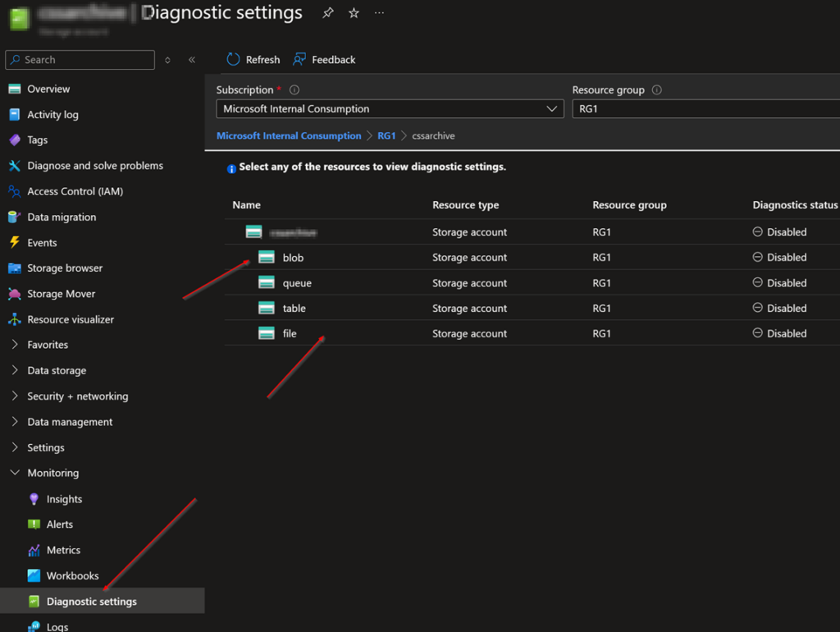Click the Subscription info icon

coord(294,90)
